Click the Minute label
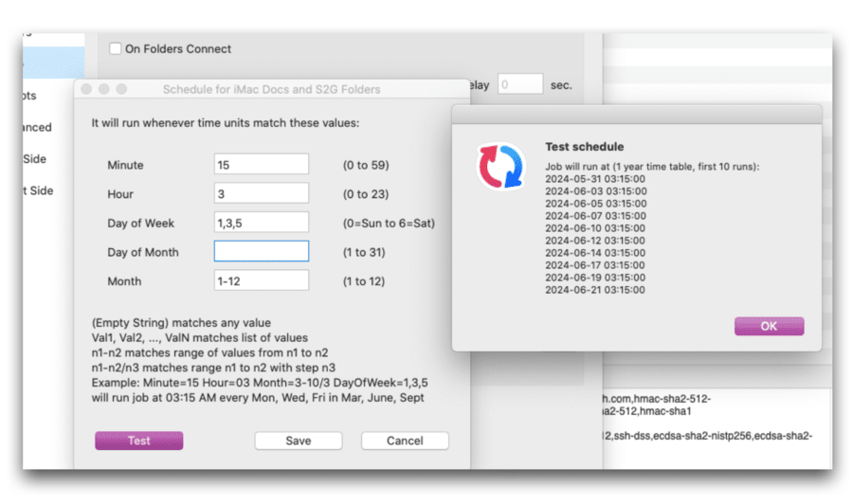Screen dimensions: 853x504 125,165
